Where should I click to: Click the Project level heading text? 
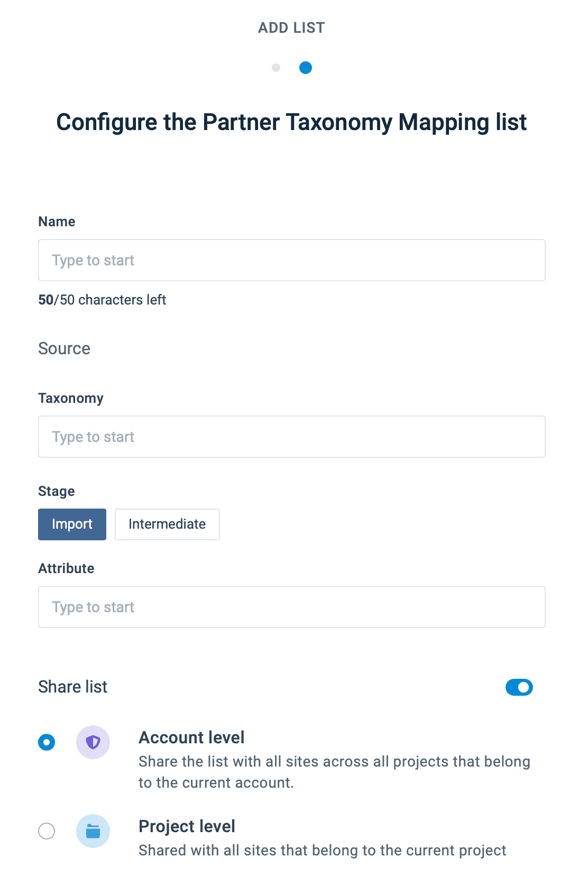point(187,826)
